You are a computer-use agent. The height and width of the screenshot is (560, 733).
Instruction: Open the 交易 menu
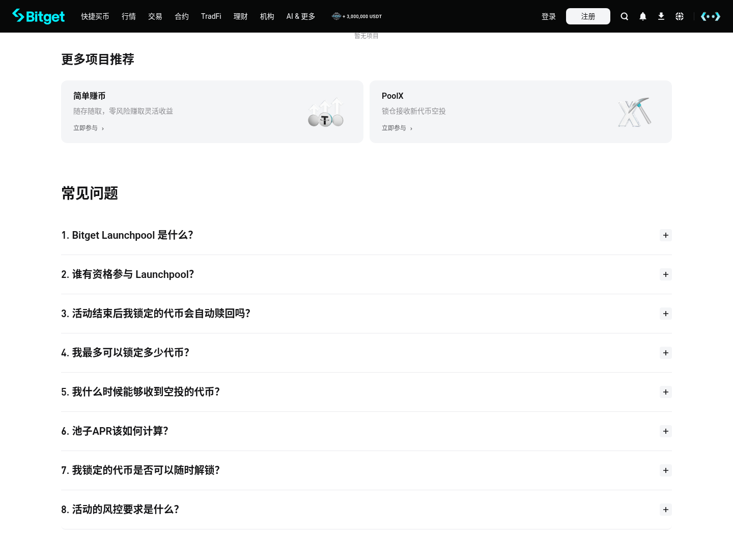click(x=155, y=16)
